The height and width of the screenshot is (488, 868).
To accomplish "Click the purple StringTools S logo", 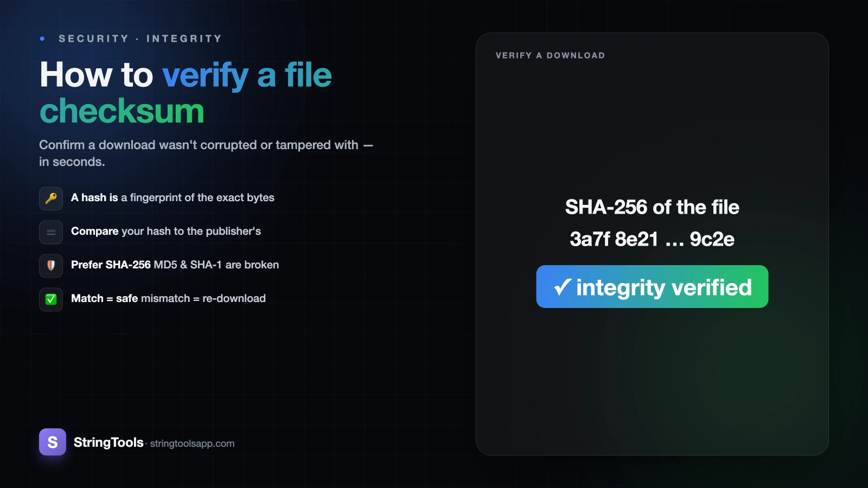I will click(53, 442).
